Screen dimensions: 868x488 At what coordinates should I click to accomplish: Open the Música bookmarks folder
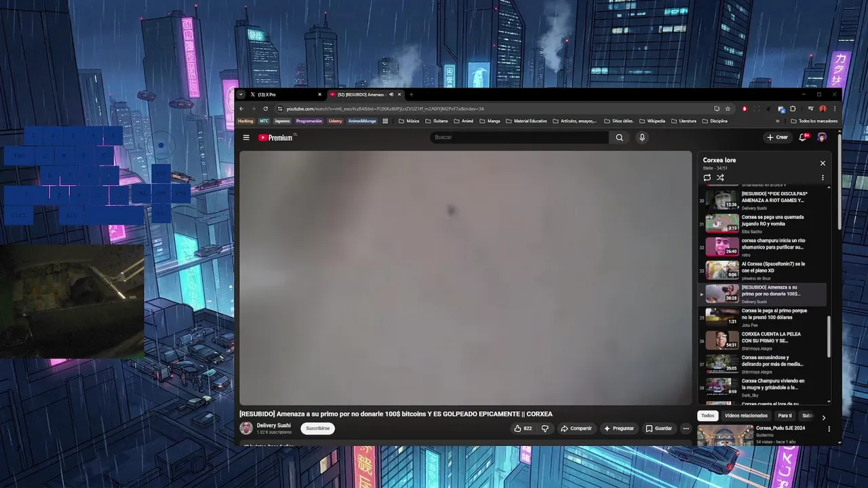[x=409, y=121]
